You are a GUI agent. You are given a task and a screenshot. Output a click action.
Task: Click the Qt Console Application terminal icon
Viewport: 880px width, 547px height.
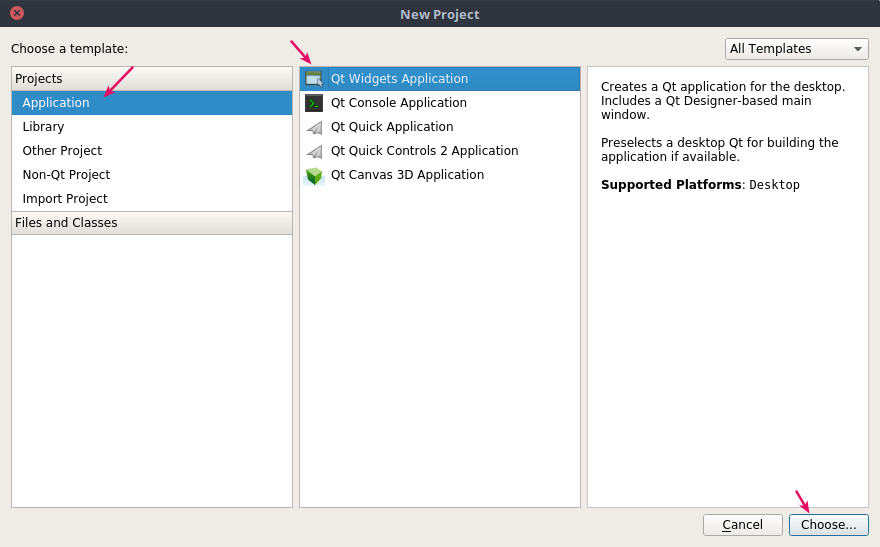pyautogui.click(x=314, y=103)
